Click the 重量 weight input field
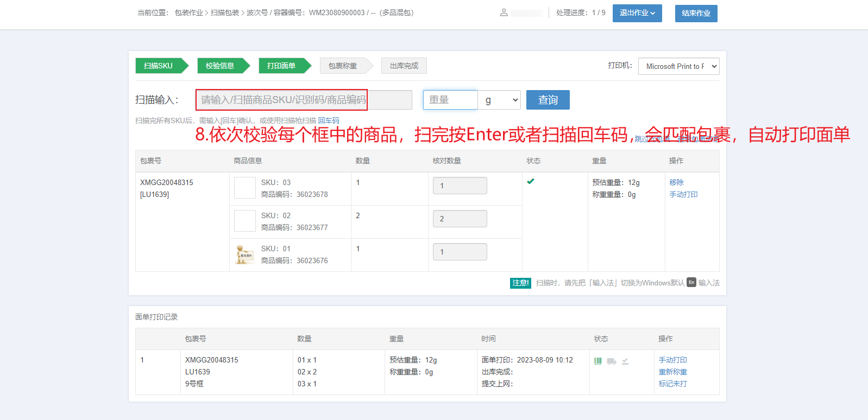 tap(450, 100)
